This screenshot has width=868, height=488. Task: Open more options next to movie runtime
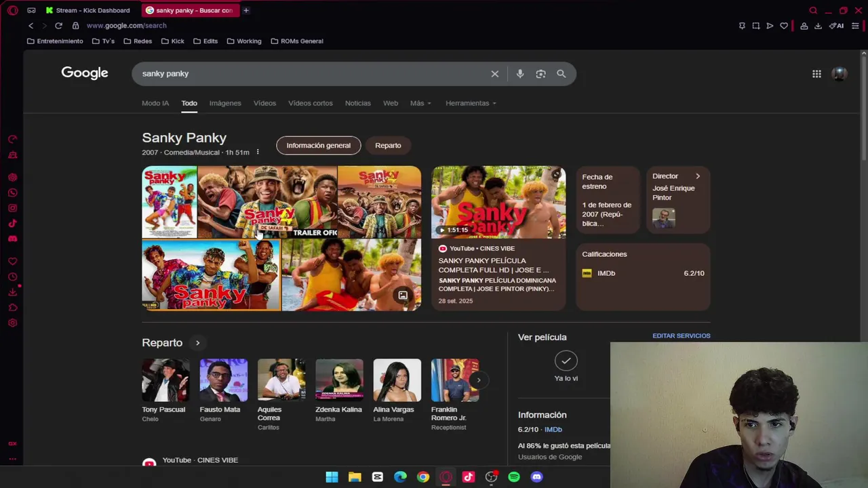tap(257, 152)
